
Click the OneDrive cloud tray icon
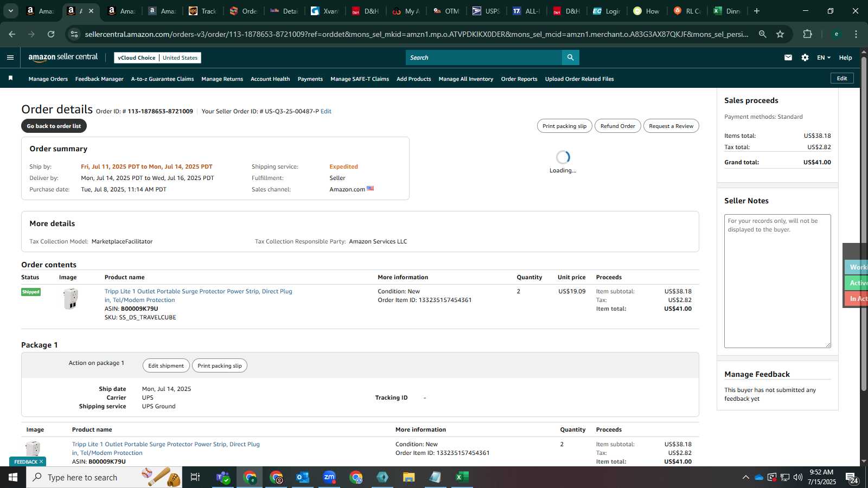pyautogui.click(x=759, y=477)
